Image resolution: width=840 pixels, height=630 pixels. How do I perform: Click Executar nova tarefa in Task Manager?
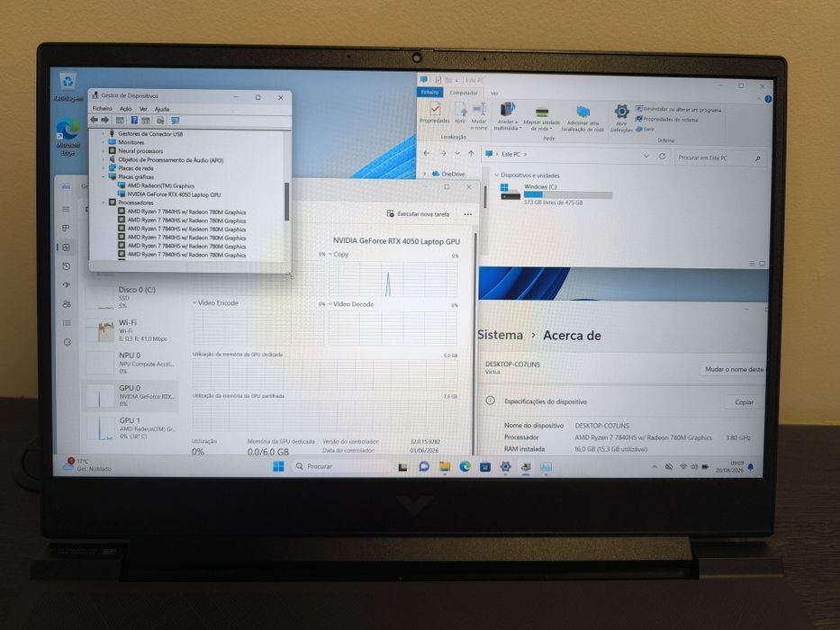[418, 214]
